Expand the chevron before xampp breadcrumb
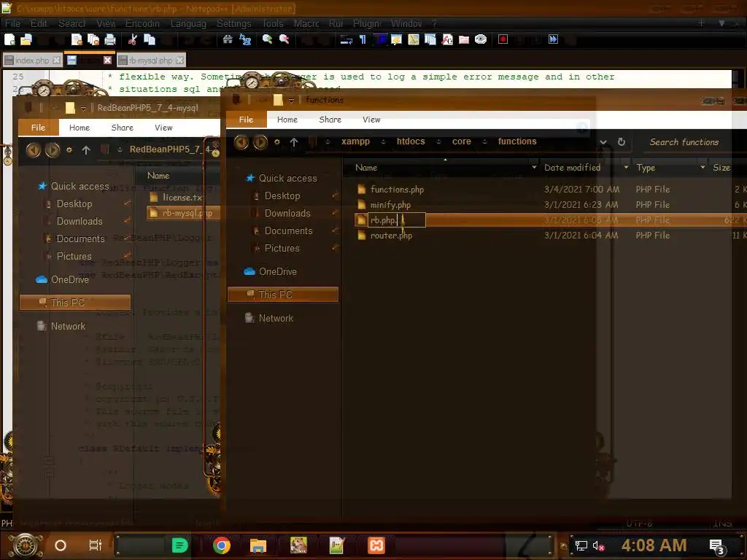 click(x=328, y=142)
